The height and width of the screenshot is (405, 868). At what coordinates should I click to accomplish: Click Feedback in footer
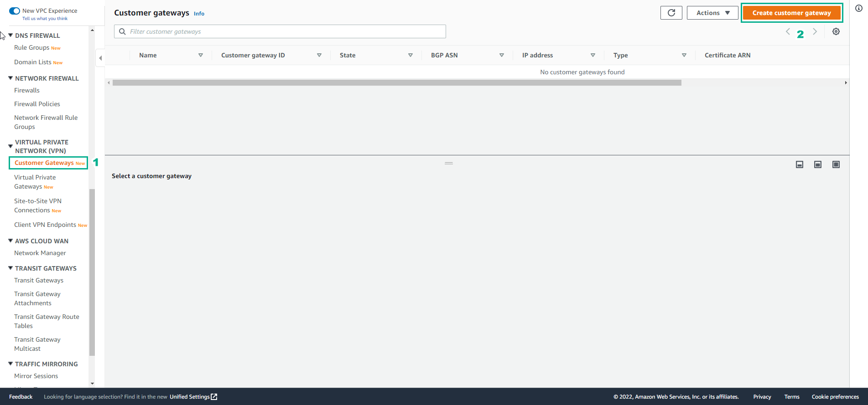21,397
